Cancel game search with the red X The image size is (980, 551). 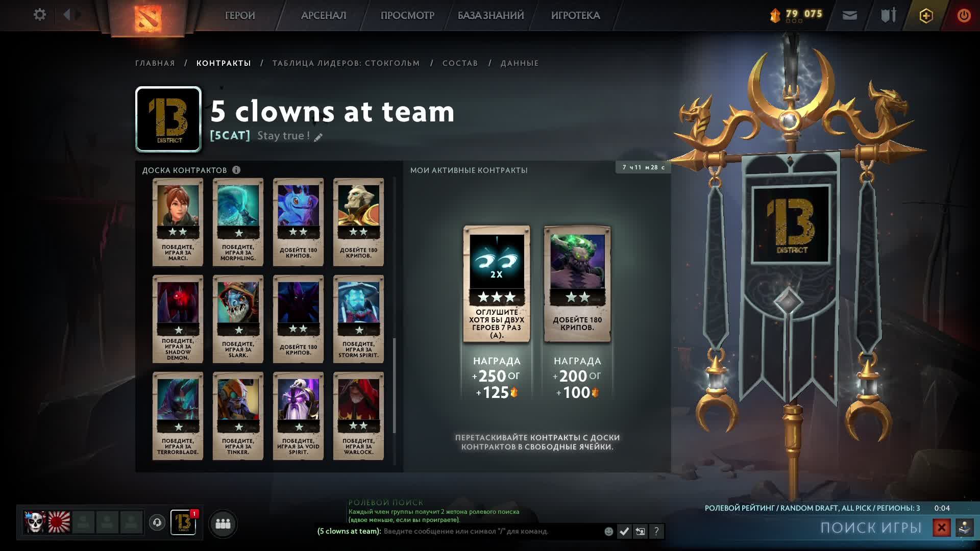coord(941,528)
